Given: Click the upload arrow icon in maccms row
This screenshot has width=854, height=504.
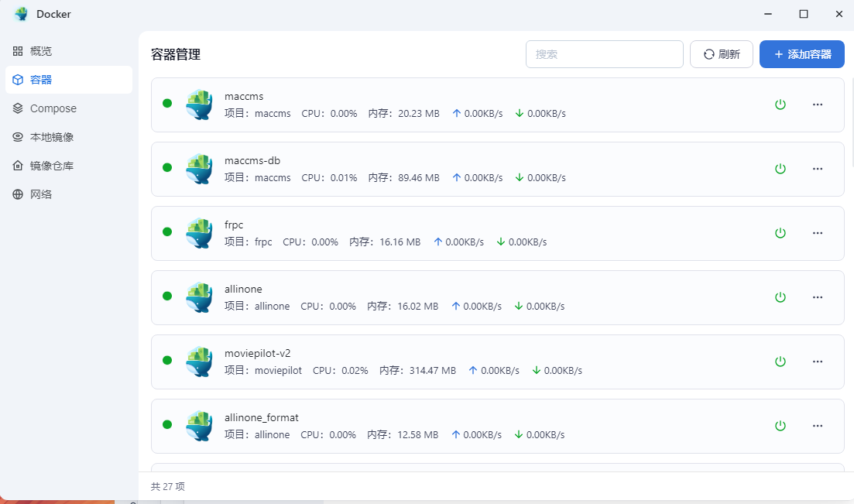Looking at the screenshot, I should 456,113.
